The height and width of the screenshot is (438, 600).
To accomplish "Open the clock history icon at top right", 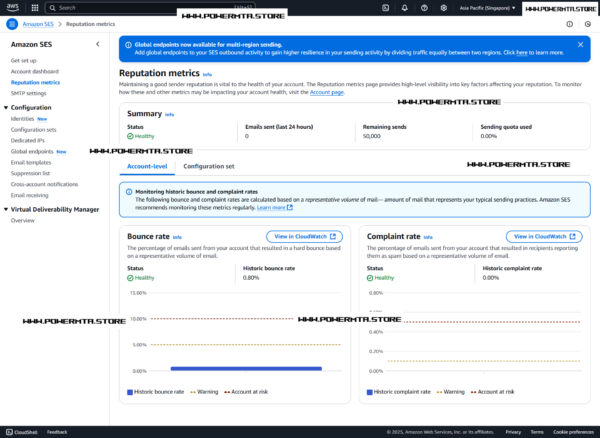I will click(x=588, y=24).
